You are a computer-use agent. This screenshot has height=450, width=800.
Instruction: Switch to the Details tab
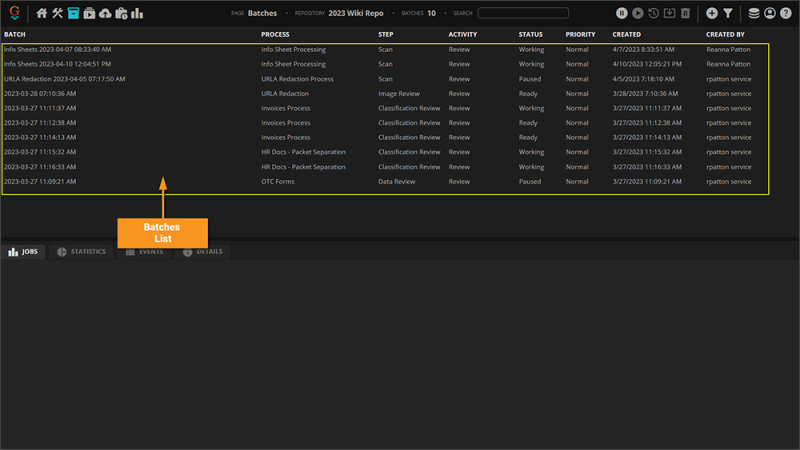(x=203, y=252)
